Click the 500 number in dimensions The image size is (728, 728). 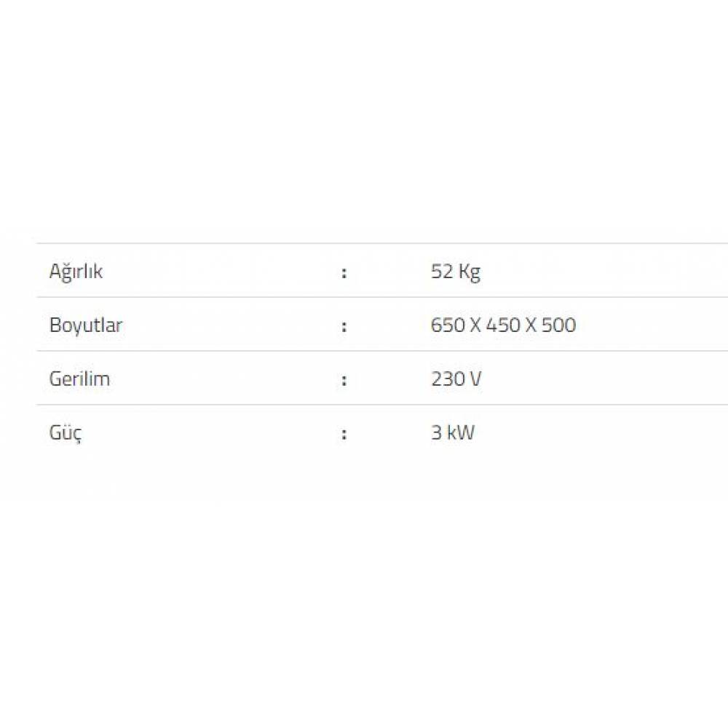click(x=559, y=325)
